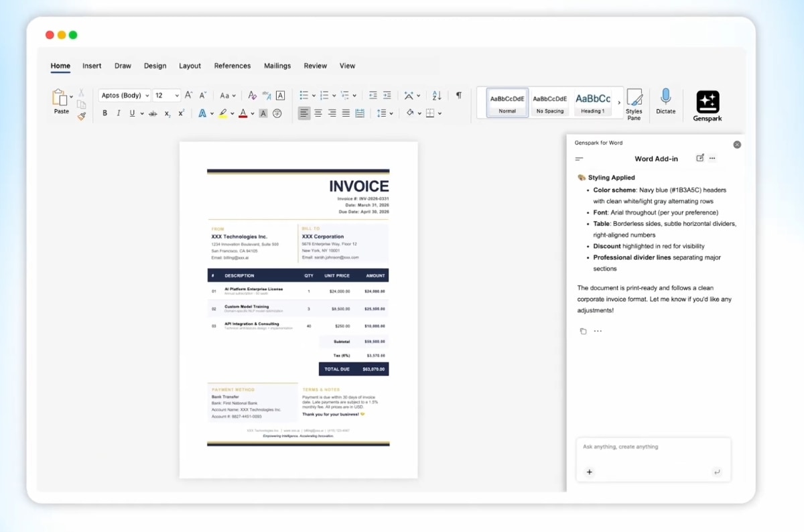Click the Cut scissors icon
This screenshot has width=804, height=532.
coord(81,92)
